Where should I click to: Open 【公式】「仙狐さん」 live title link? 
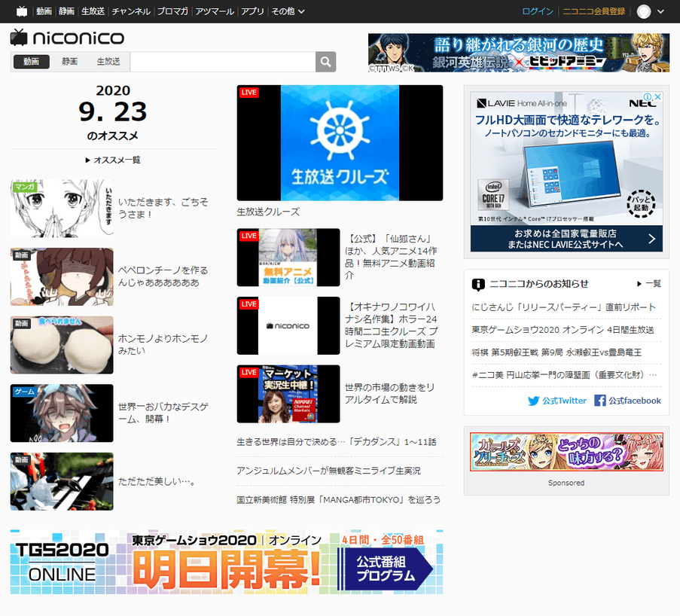tap(391, 257)
